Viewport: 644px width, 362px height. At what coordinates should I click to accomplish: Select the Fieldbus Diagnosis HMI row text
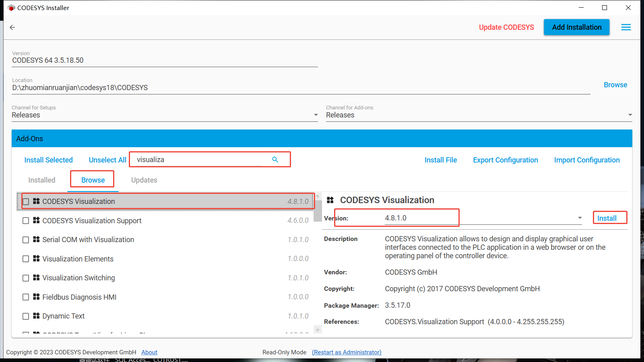(79, 297)
